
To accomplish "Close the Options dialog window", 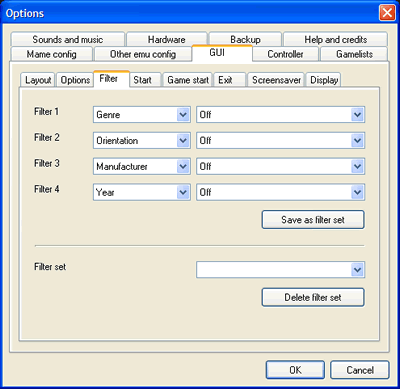I will pos(387,13).
